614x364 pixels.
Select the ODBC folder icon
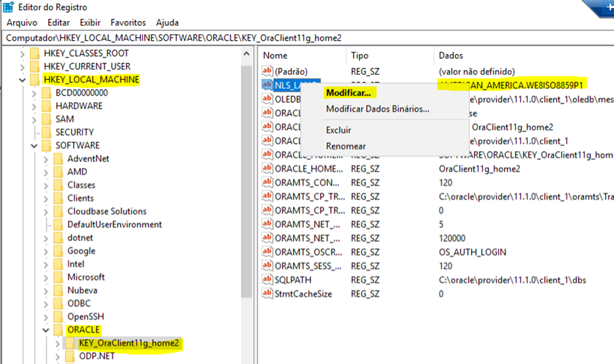(58, 303)
